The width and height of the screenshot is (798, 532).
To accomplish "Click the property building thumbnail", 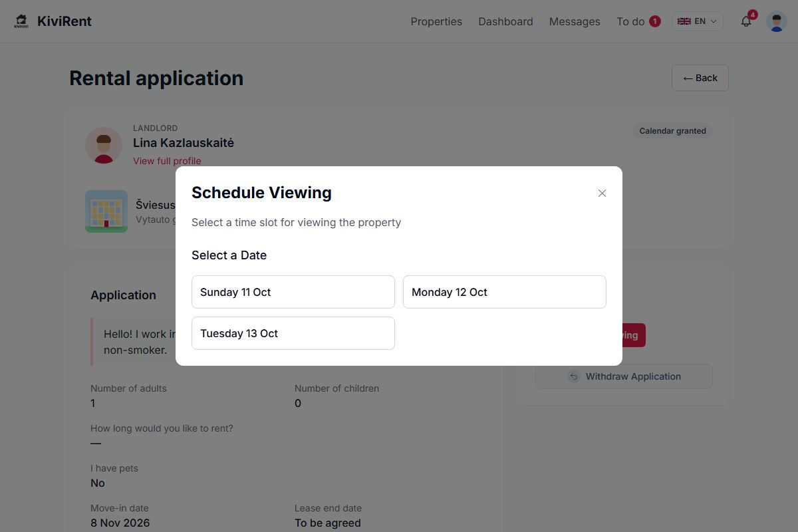I will (106, 211).
